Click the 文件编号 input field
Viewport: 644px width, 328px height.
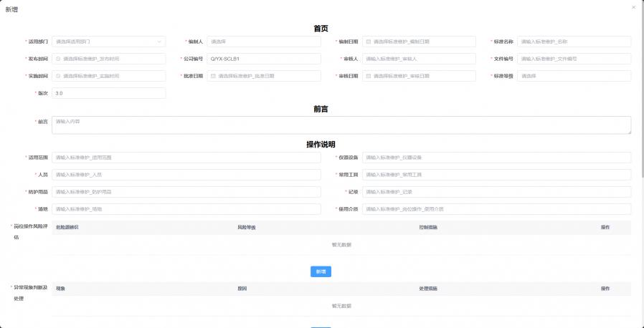[x=574, y=59]
